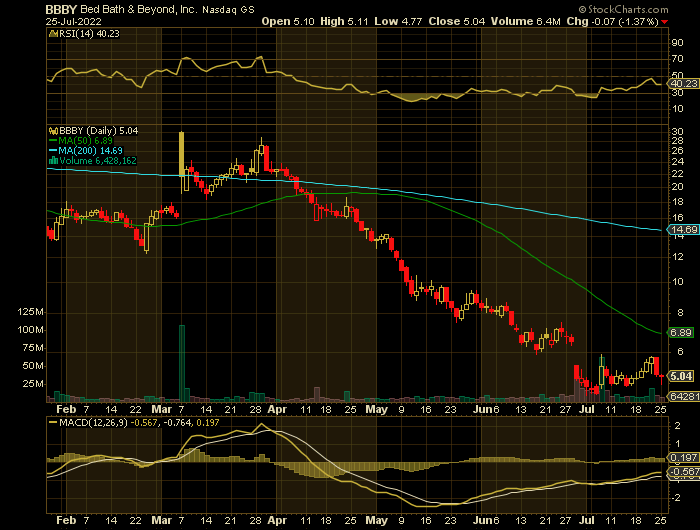
Task: Click the 0.197 MACD histogram tag
Action: pos(683,457)
